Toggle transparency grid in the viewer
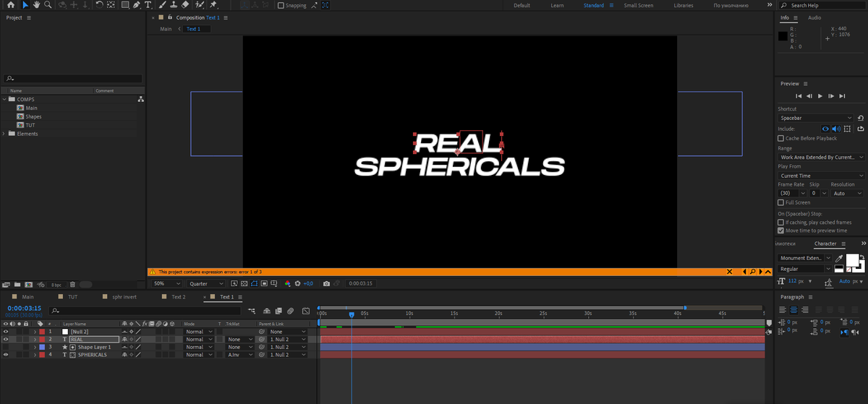The height and width of the screenshot is (404, 868). (x=244, y=283)
